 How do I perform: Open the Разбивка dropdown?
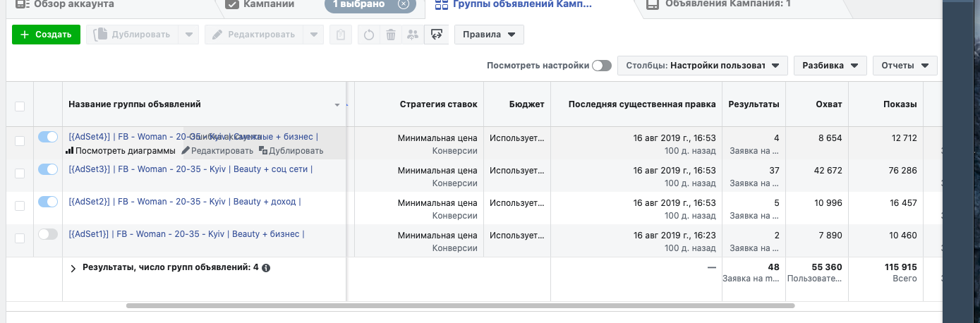pos(830,66)
